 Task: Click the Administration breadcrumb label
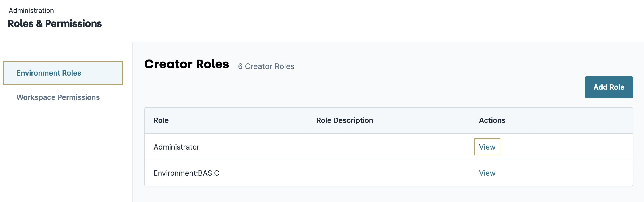31,10
